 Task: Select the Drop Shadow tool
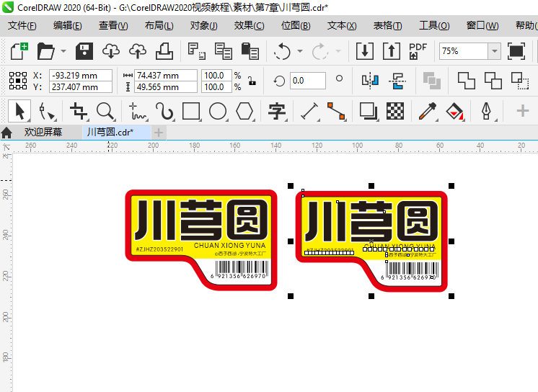click(x=368, y=111)
